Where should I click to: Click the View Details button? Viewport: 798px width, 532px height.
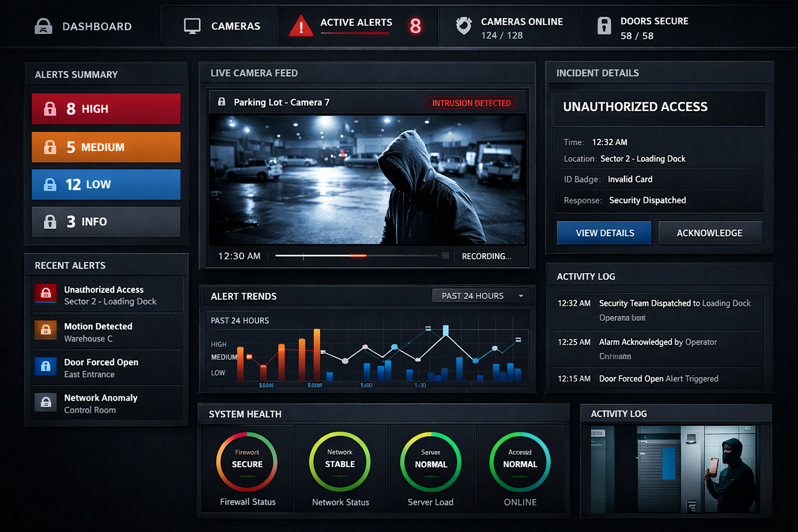tap(604, 233)
